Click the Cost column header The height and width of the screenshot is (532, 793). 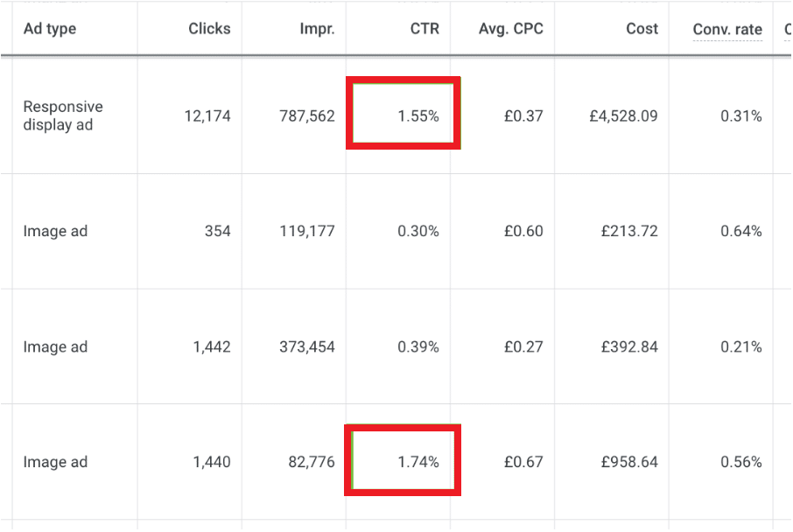tap(642, 29)
